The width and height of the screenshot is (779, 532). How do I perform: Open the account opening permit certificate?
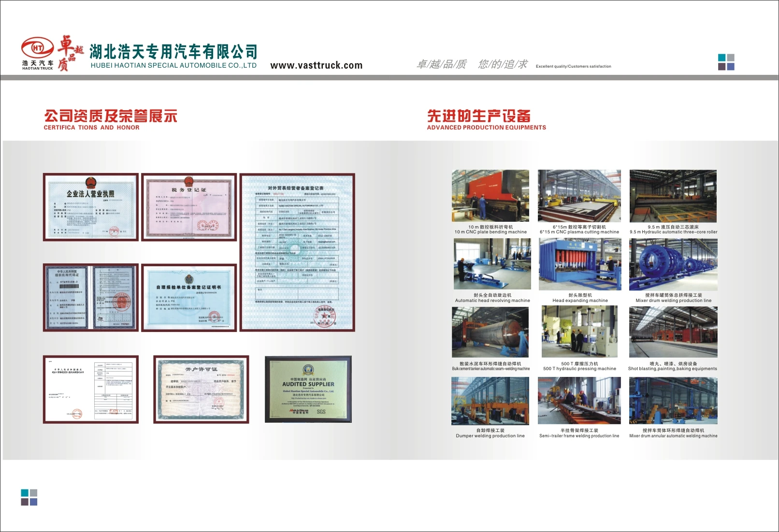(x=201, y=389)
